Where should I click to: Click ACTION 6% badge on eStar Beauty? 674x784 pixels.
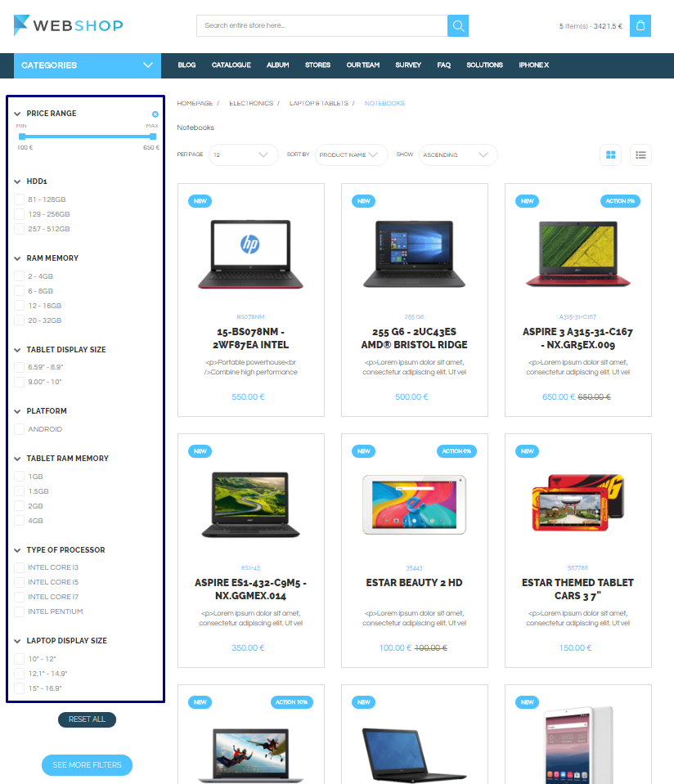pos(456,451)
